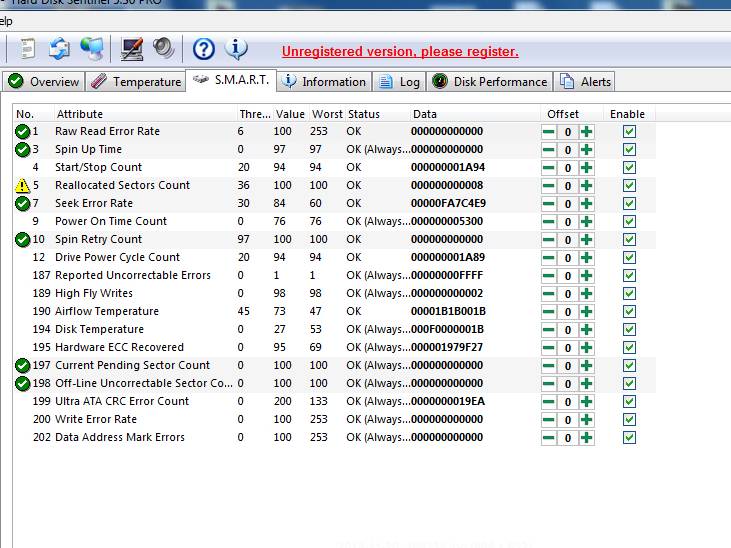Sort by the Data column header
The image size is (731, 548).
pos(475,114)
